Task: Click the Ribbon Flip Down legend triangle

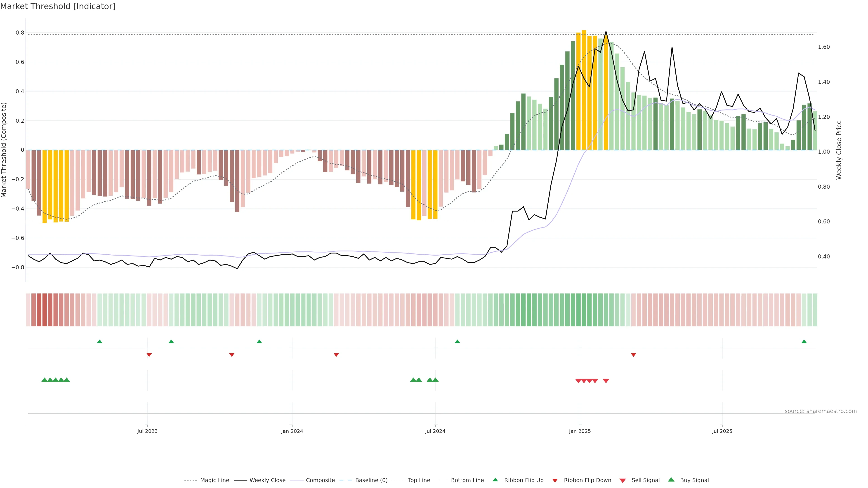Action: pos(555,481)
